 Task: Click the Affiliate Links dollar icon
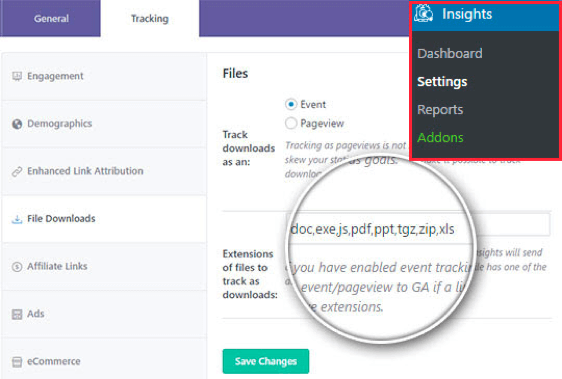click(x=17, y=267)
